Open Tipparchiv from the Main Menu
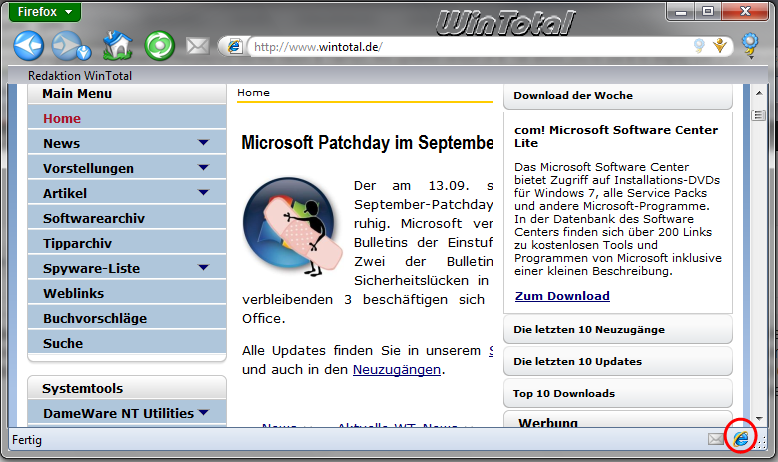The width and height of the screenshot is (778, 462). coord(127,243)
